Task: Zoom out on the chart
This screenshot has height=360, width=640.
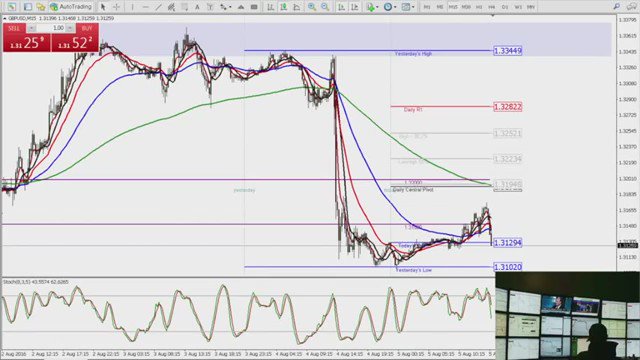Action: click(x=325, y=7)
